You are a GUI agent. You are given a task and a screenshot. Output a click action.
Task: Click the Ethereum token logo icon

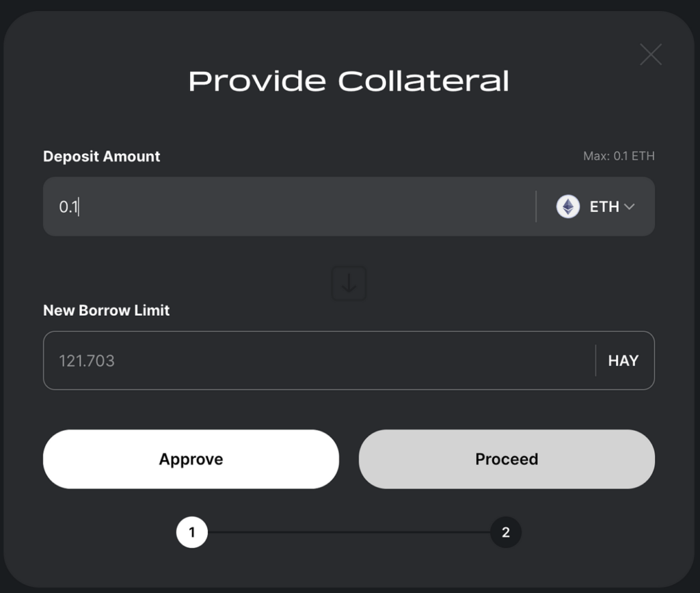click(x=567, y=207)
